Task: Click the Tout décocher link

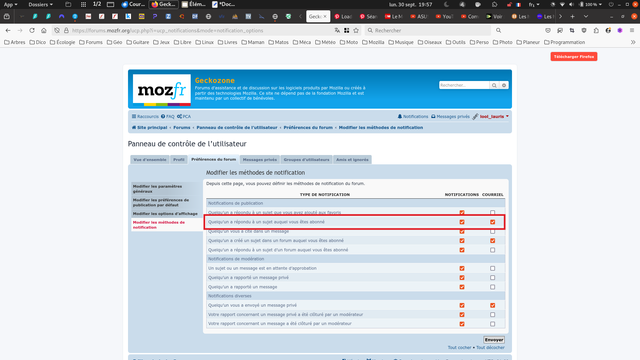Action: 490,348
